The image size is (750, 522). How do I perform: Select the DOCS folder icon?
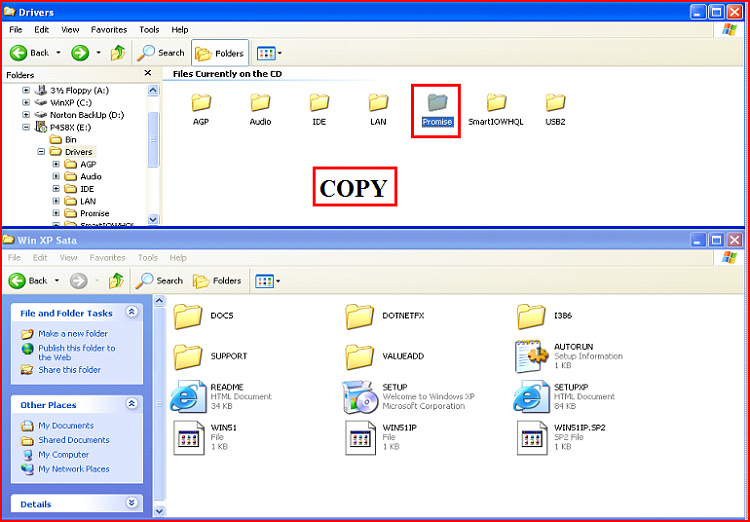click(x=188, y=316)
